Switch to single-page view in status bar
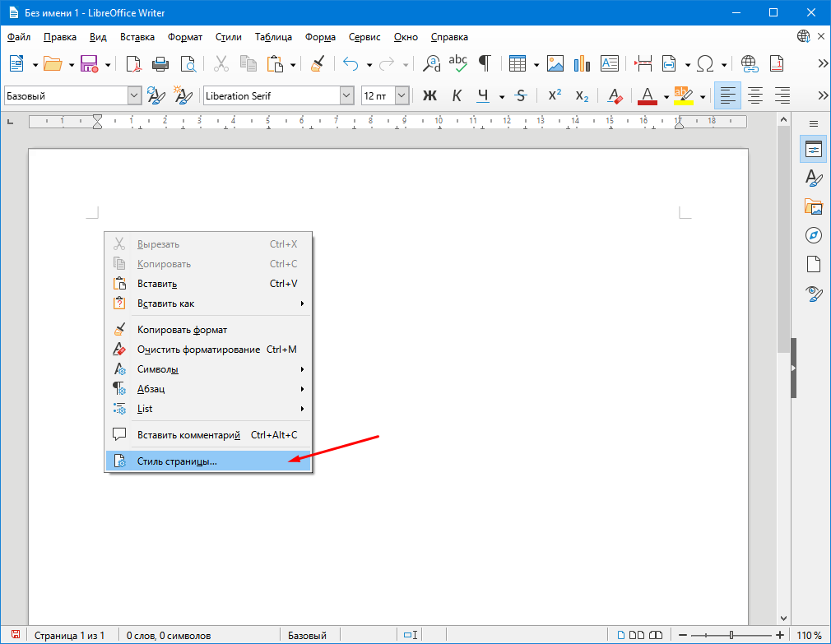831x644 pixels. point(621,634)
